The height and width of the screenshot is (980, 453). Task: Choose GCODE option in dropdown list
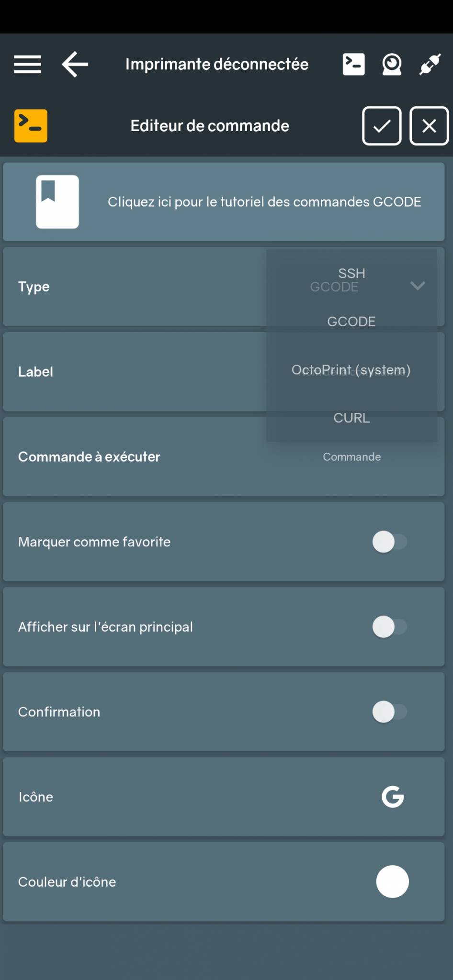(x=351, y=322)
